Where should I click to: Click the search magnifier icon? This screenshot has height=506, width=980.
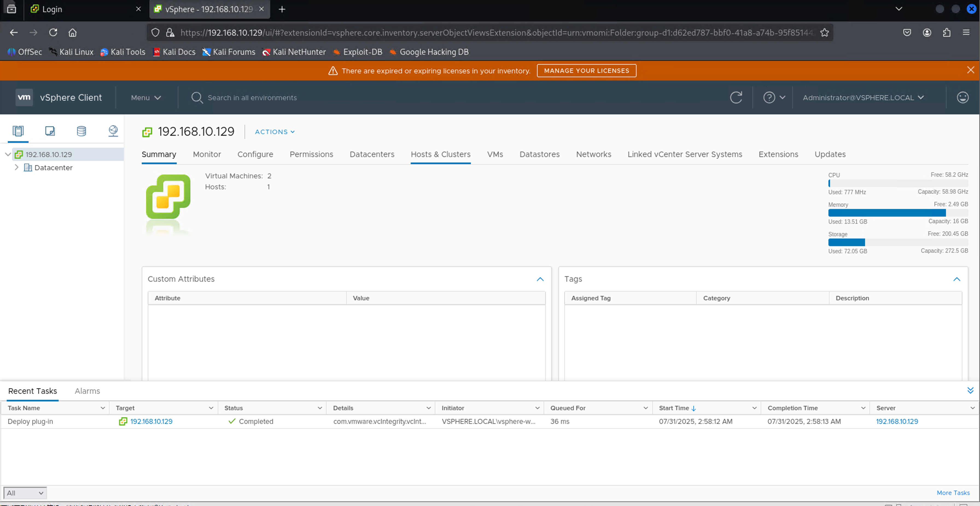click(x=197, y=97)
